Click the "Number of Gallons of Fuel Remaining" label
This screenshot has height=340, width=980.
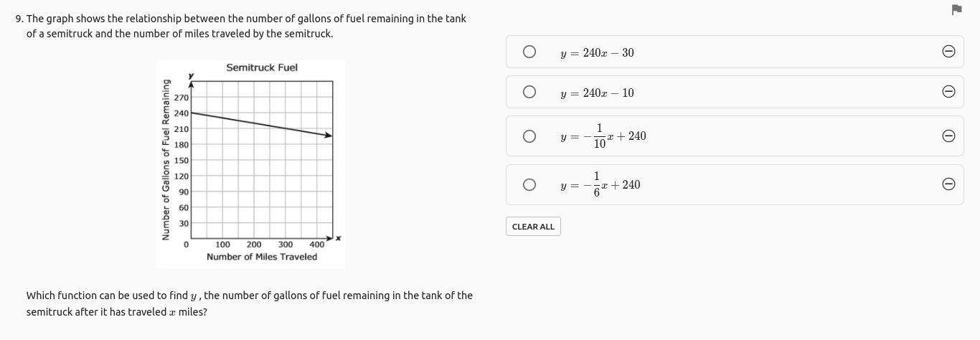point(166,159)
